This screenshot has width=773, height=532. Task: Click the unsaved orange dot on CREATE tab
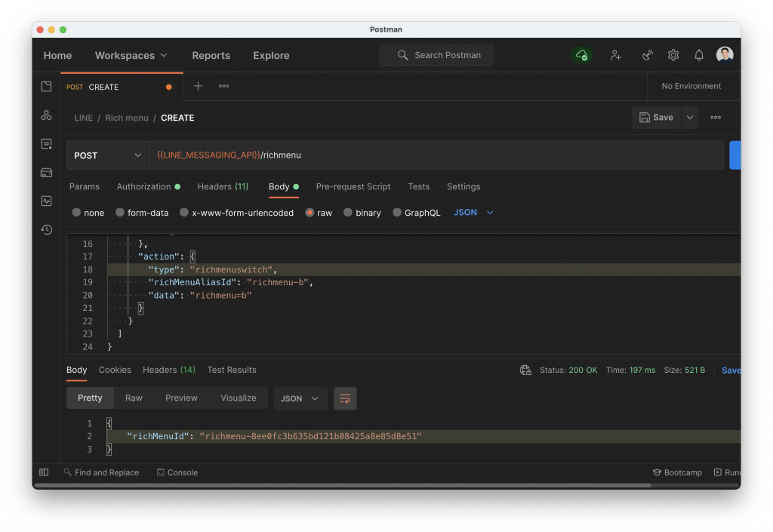click(x=169, y=88)
